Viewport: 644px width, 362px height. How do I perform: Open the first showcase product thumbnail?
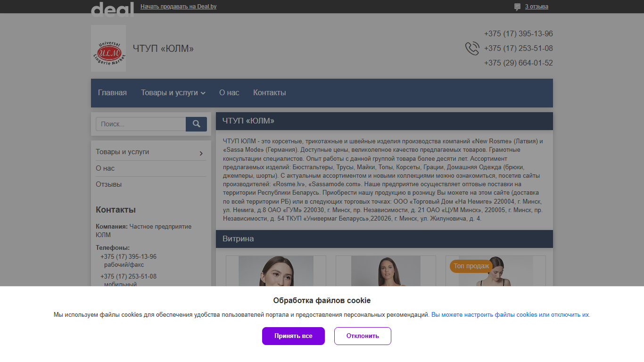(276, 271)
